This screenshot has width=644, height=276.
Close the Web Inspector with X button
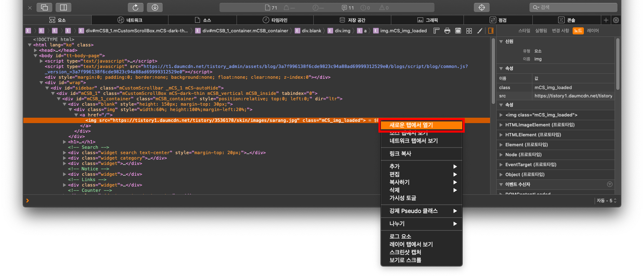coord(29,7)
